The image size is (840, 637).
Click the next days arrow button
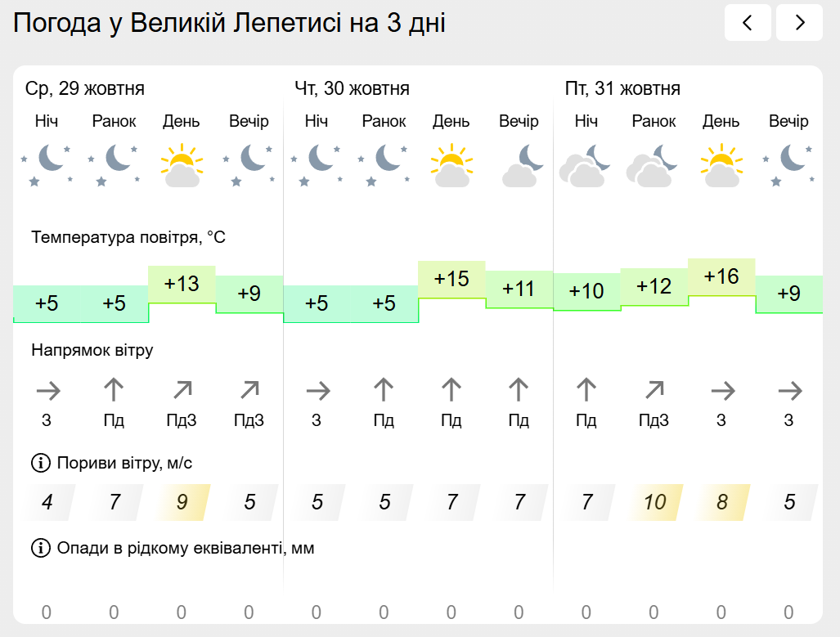[x=799, y=23]
